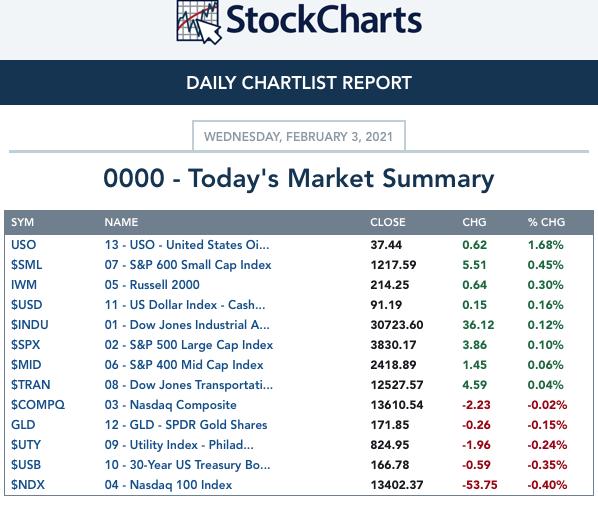Click the Today's Market Summary title
This screenshot has width=598, height=507.
click(x=299, y=179)
